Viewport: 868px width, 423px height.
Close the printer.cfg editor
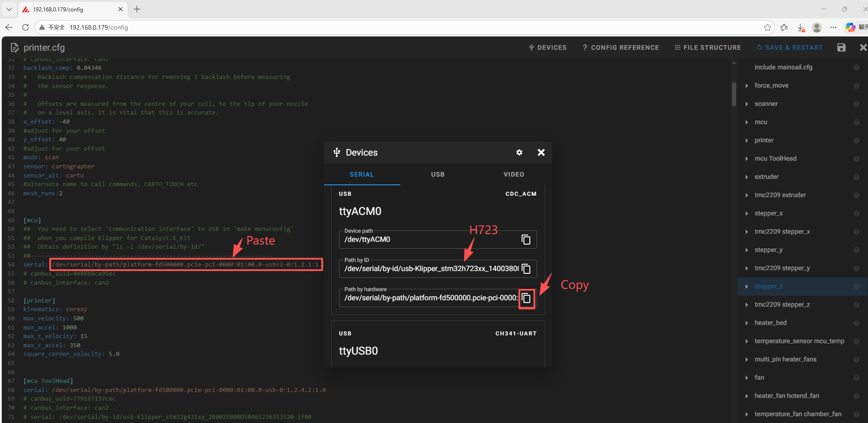(x=863, y=47)
